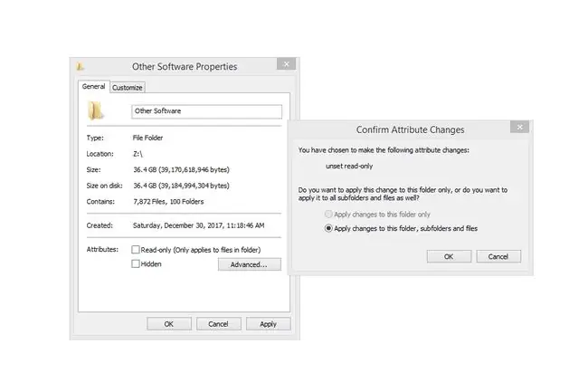Switch to the Customize tab
This screenshot has height=392, width=588.
pyautogui.click(x=128, y=88)
